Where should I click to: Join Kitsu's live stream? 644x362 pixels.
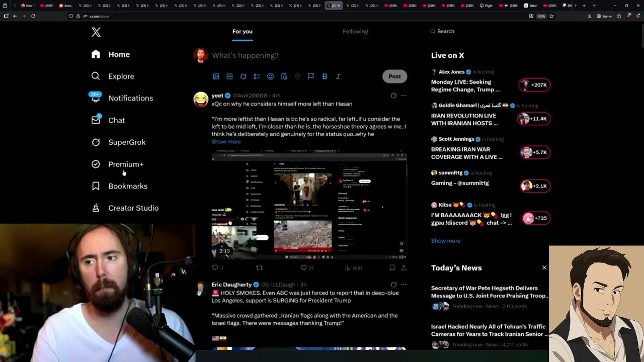[x=471, y=219]
